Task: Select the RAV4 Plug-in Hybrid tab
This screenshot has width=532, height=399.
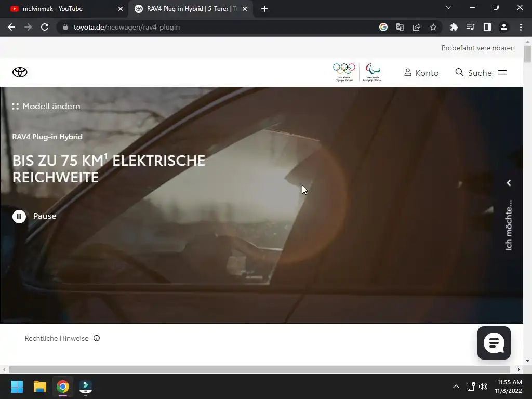Action: tap(190, 9)
